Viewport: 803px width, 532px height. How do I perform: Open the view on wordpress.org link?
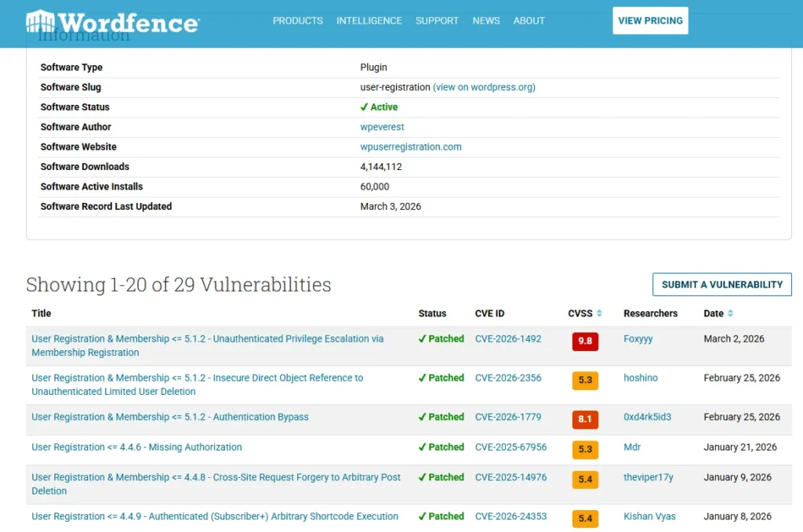click(x=484, y=87)
